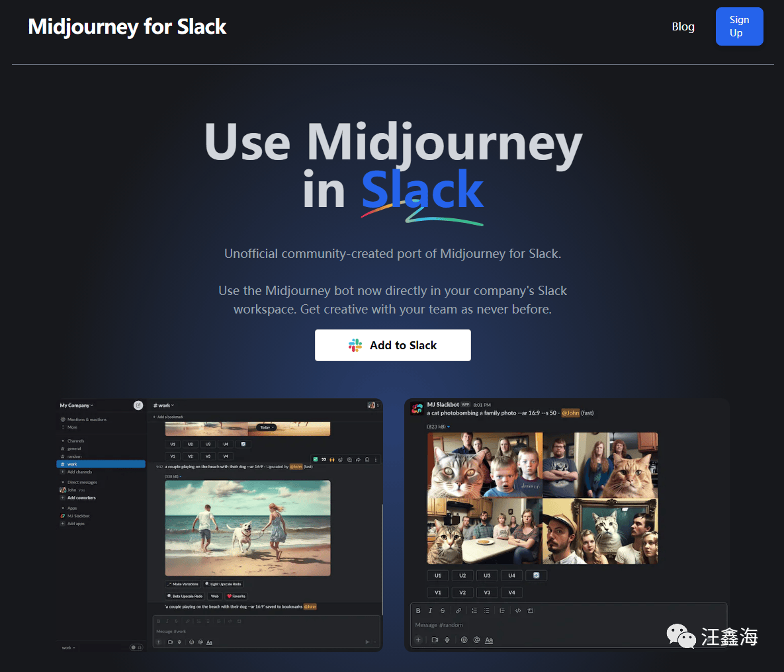Click the MJ Slackbot avatar in cat message
This screenshot has height=672, width=784.
(x=417, y=409)
